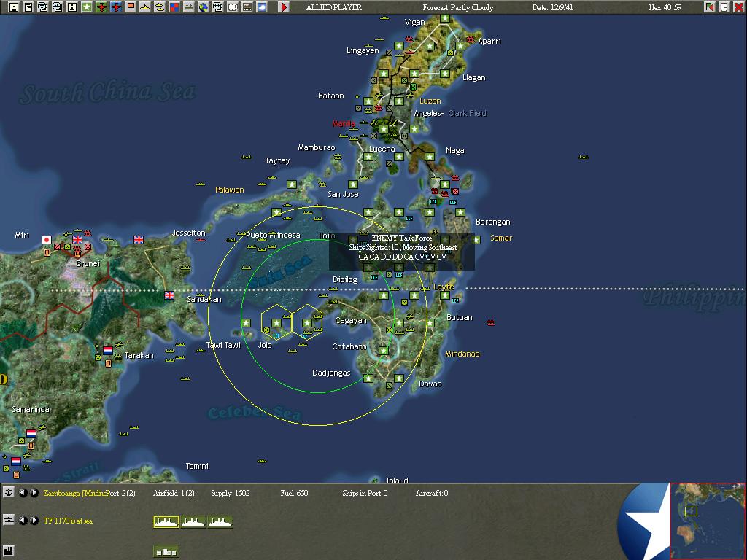Click the star base icon at Davao
The width and height of the screenshot is (747, 560).
click(399, 378)
